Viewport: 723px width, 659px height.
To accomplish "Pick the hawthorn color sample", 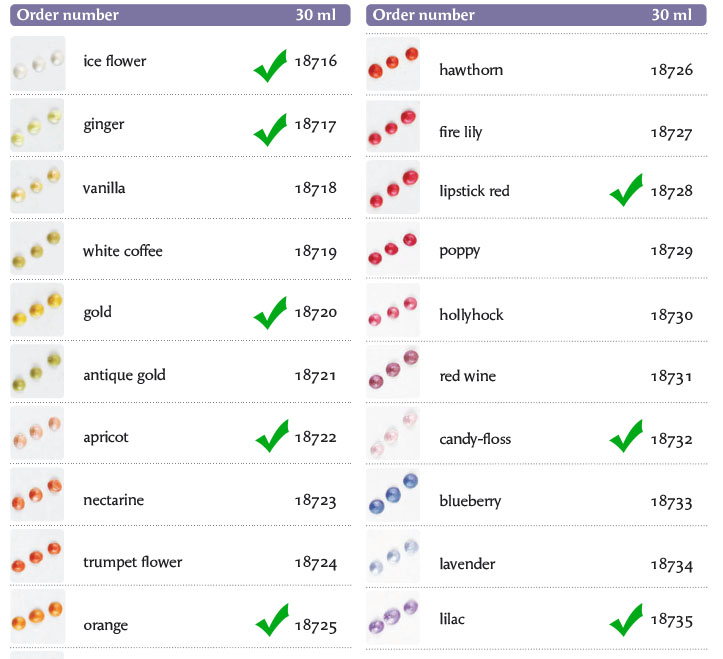I will (393, 64).
